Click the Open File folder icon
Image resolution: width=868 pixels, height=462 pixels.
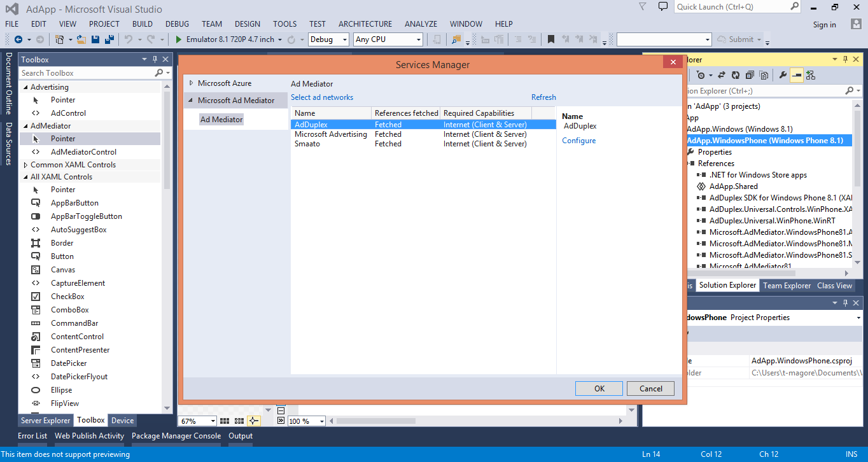coord(81,39)
